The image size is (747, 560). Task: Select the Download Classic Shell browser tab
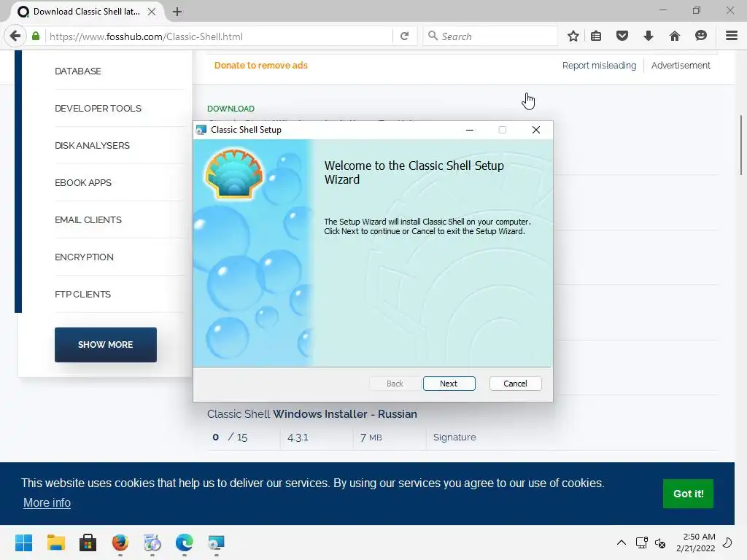(86, 12)
